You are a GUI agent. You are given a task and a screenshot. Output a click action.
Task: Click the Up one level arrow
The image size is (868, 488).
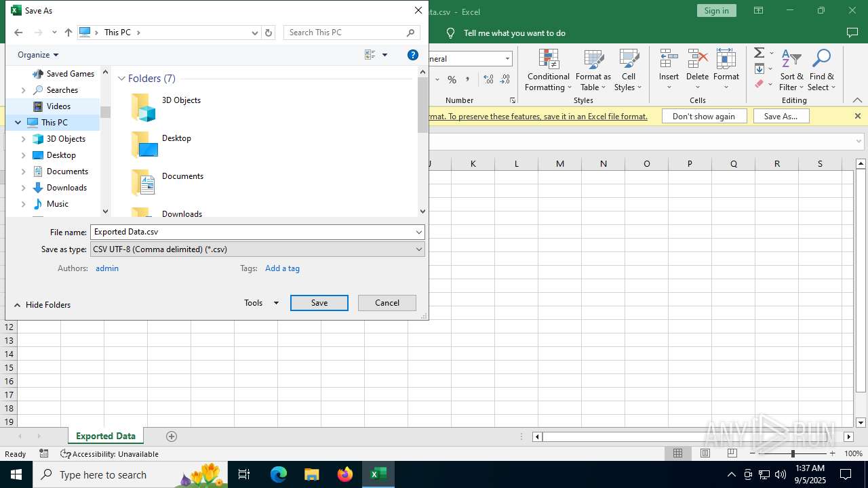[x=68, y=33]
